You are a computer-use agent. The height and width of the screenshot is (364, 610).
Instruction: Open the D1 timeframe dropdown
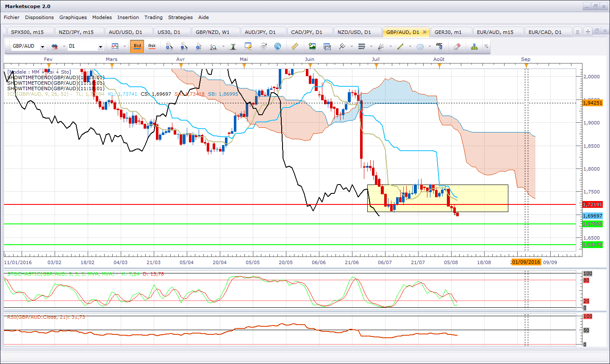[x=100, y=47]
